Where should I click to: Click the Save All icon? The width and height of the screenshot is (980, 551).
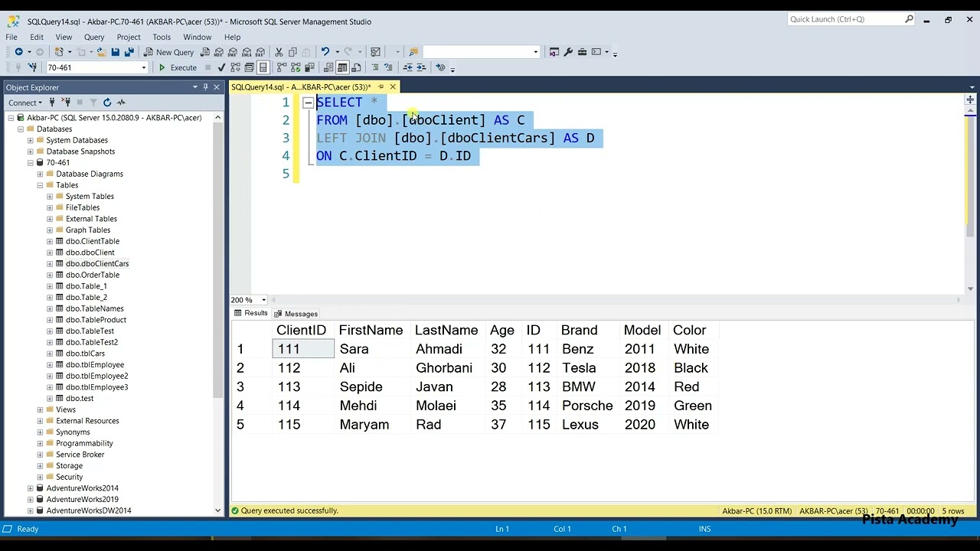point(129,52)
